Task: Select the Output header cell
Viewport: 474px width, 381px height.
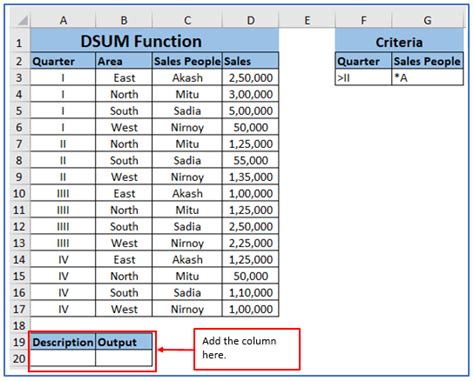Action: coord(124,342)
